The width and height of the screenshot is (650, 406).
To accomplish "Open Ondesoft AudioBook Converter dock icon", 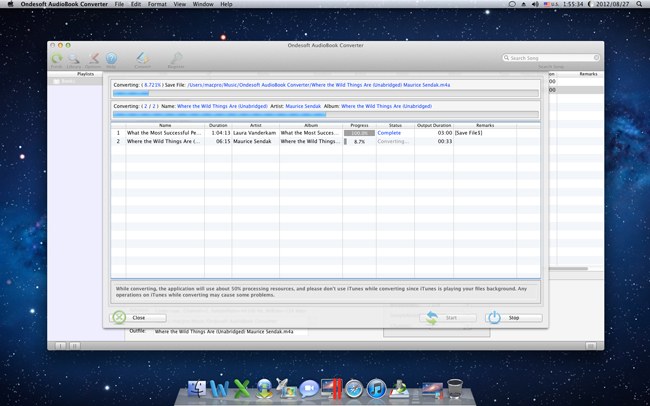I will (x=399, y=389).
